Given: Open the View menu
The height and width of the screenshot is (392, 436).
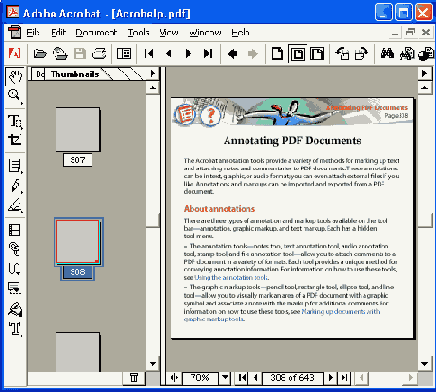Looking at the screenshot, I should point(169,33).
